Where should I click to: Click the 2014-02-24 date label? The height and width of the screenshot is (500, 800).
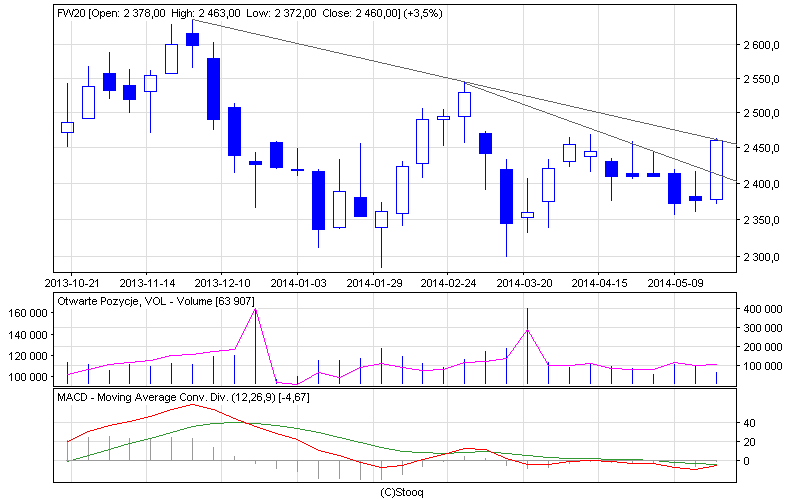tap(448, 283)
